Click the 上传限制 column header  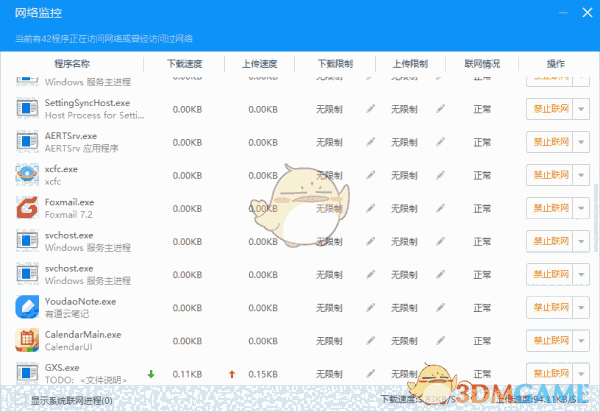[x=410, y=64]
